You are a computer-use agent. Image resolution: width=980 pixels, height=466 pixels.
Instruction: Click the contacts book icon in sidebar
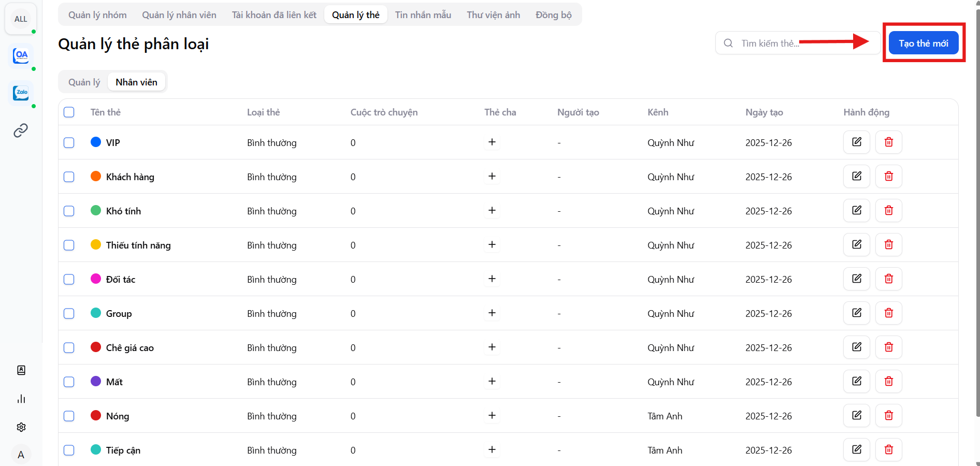click(21, 370)
